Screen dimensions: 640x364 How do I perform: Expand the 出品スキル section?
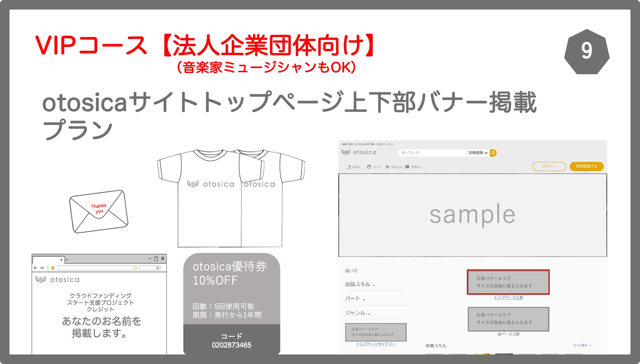click(360, 284)
